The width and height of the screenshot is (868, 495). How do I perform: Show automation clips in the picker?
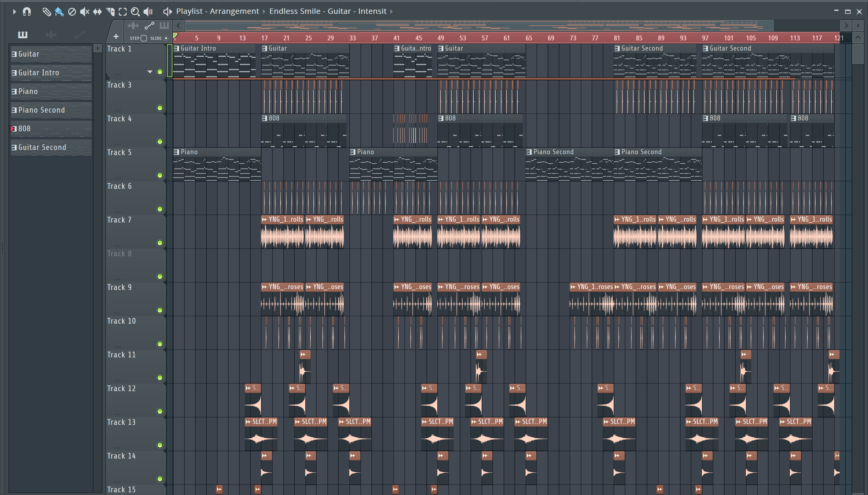(x=80, y=35)
